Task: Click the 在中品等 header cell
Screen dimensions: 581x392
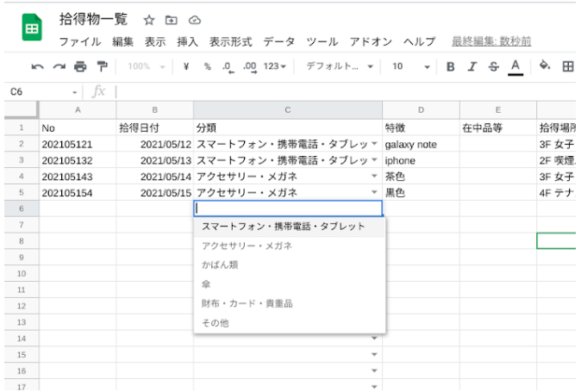Action: click(498, 128)
